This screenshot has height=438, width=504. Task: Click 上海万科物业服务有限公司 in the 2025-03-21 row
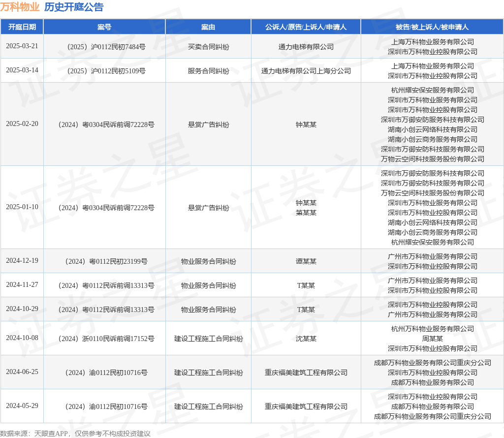(x=432, y=42)
